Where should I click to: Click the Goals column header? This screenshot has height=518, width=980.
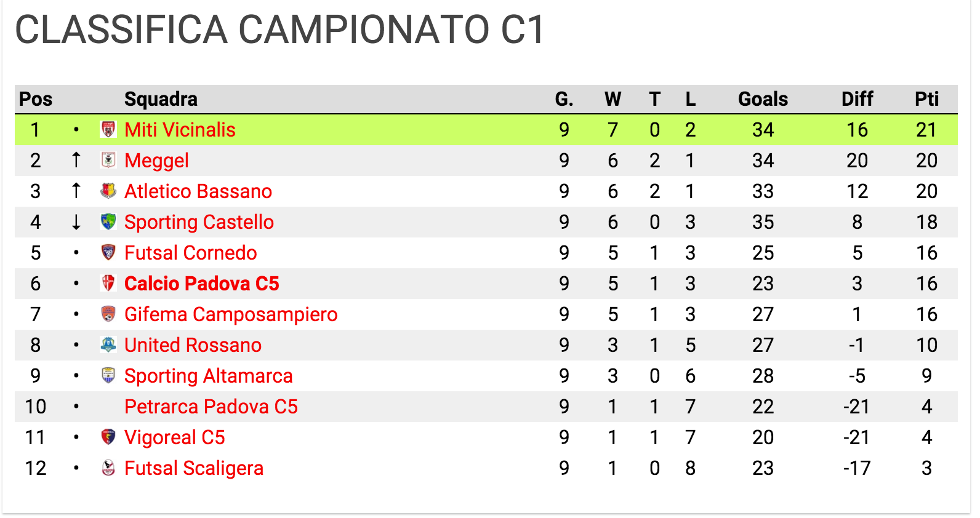coord(763,99)
